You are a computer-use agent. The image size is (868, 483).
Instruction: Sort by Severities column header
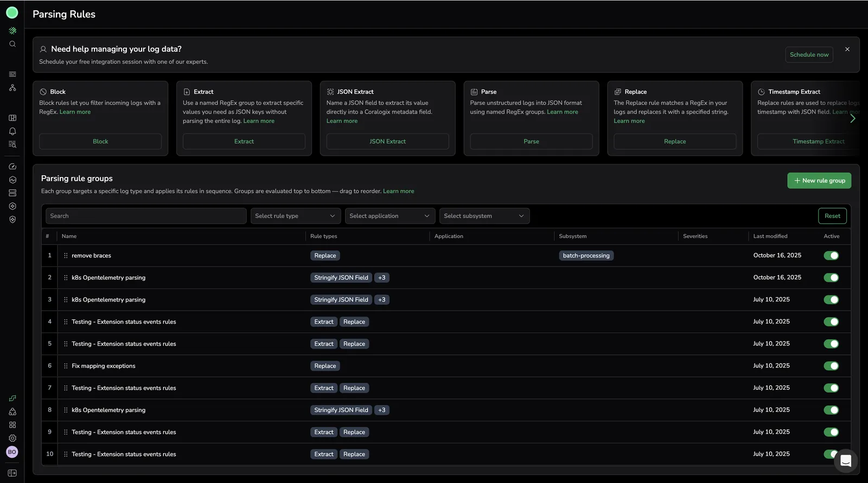coord(695,236)
